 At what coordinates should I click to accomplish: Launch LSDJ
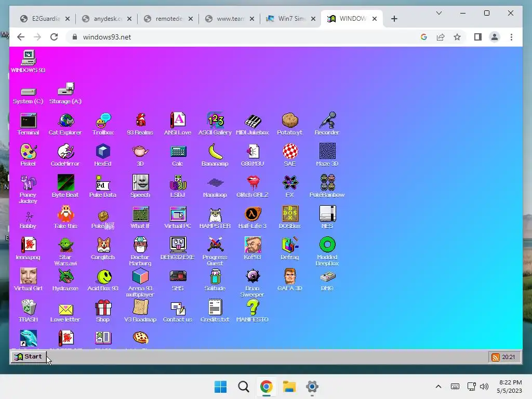coord(178,187)
